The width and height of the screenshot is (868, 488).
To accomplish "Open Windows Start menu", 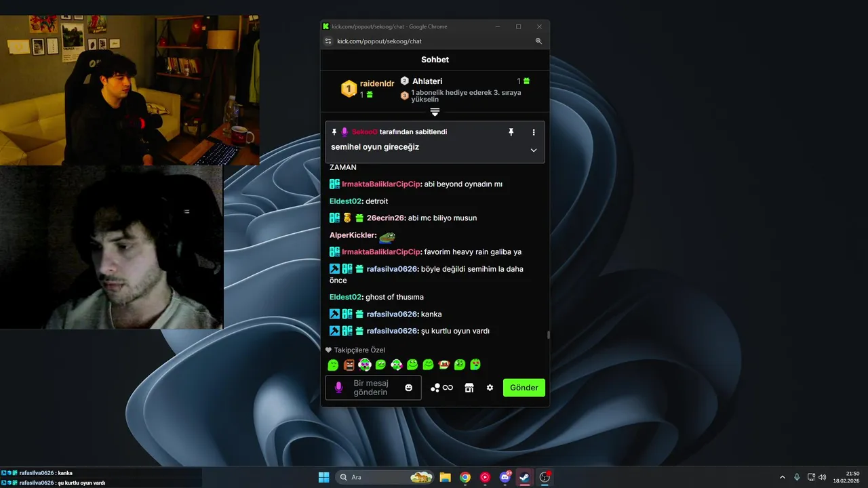I will (324, 477).
